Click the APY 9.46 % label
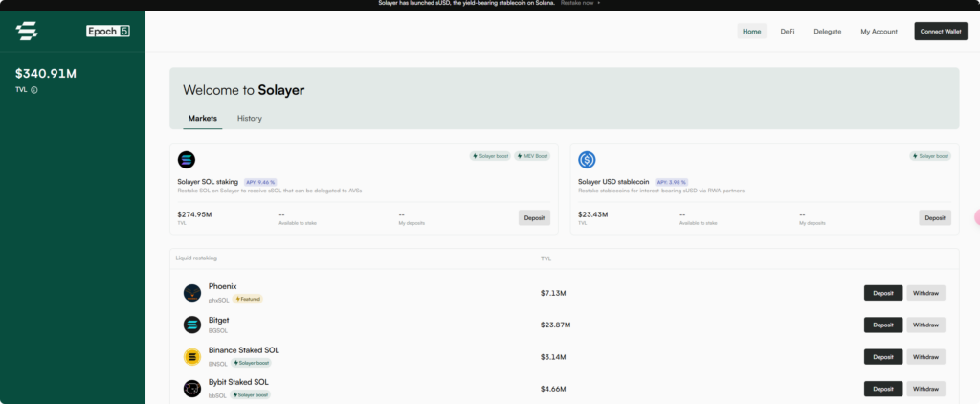 point(260,182)
